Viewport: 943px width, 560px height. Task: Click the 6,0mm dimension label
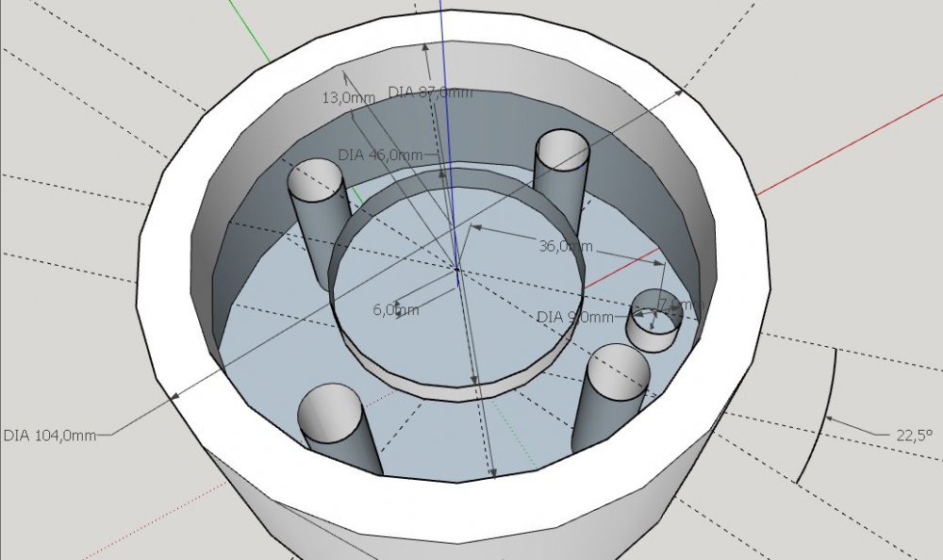395,308
